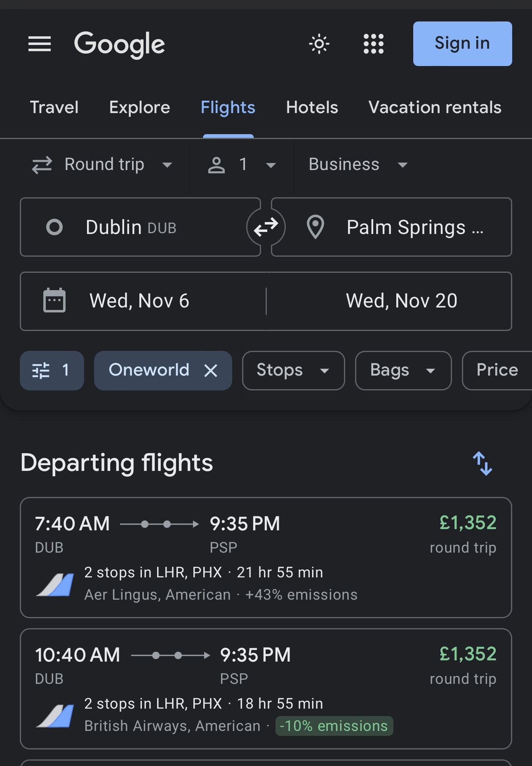Switch to the Explore tab
This screenshot has height=766, width=532.
139,107
